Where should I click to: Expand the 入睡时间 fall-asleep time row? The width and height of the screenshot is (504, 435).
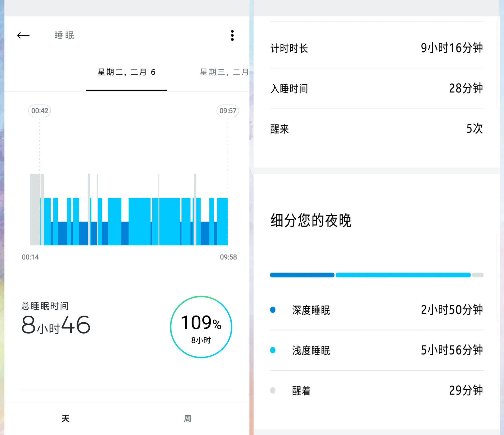pos(377,89)
